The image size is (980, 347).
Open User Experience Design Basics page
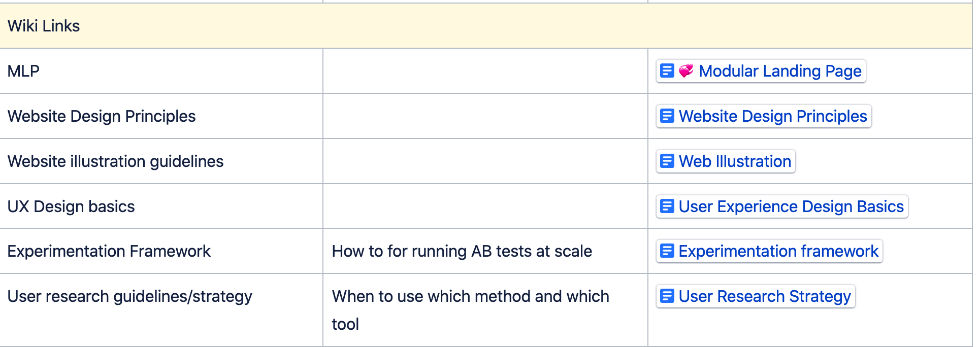[x=791, y=206]
